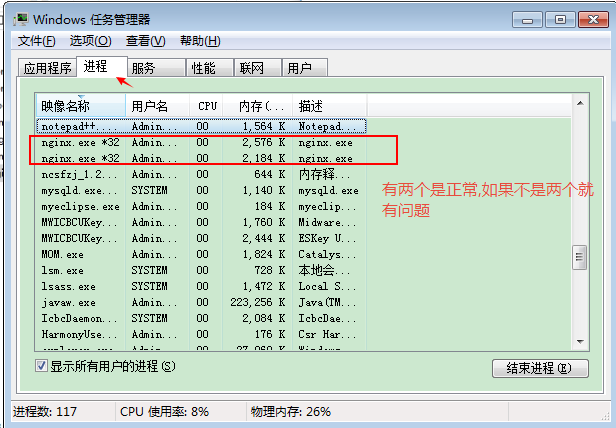Screen dimensions: 616x428
Task: Click the Catalys... description cell
Action: pyautogui.click(x=326, y=254)
